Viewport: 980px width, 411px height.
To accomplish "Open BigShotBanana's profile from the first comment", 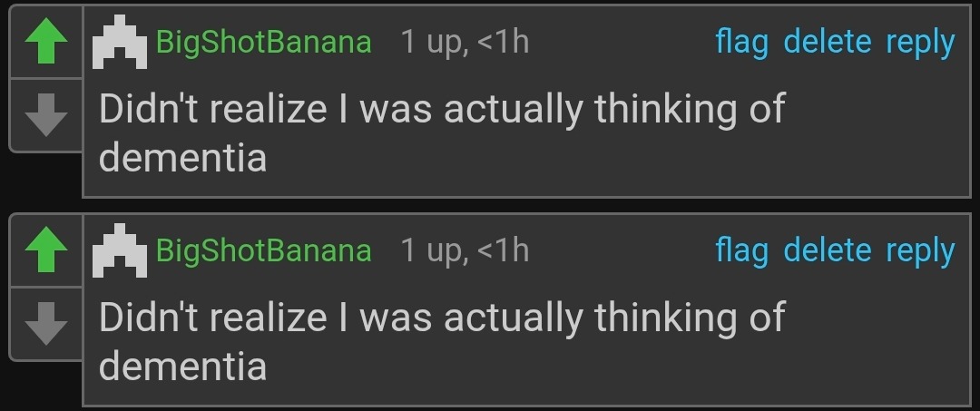I will (x=264, y=43).
